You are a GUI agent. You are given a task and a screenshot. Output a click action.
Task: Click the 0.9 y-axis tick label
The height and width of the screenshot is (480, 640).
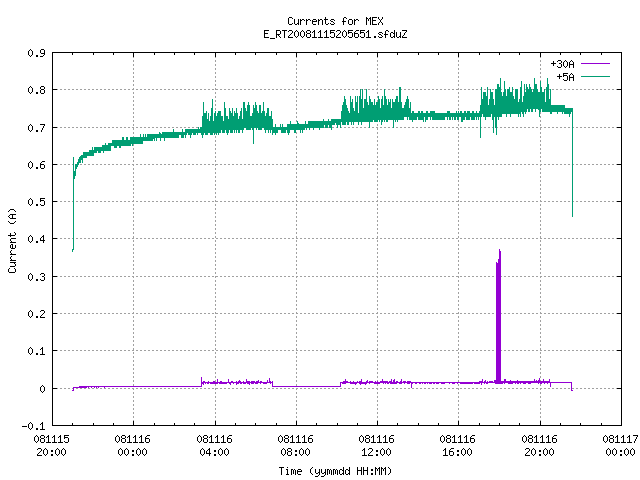(36, 53)
